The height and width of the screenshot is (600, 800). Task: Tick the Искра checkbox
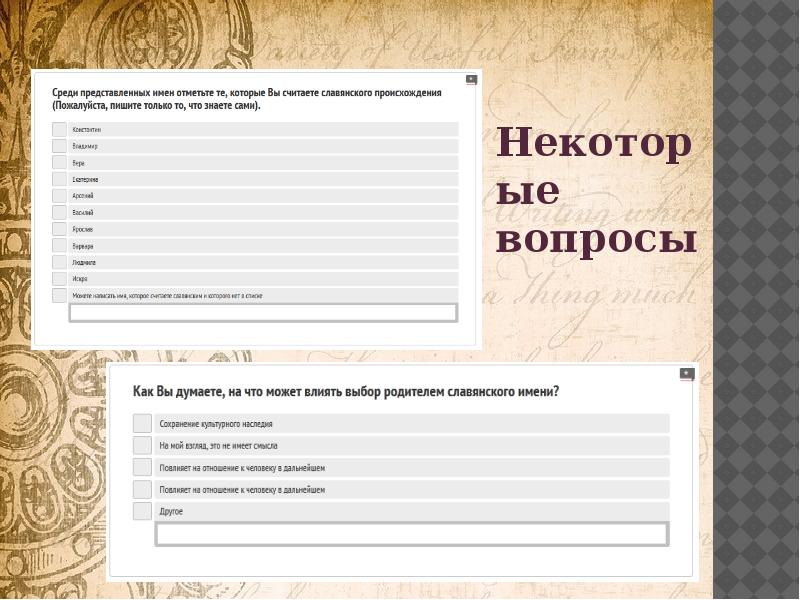click(x=58, y=279)
